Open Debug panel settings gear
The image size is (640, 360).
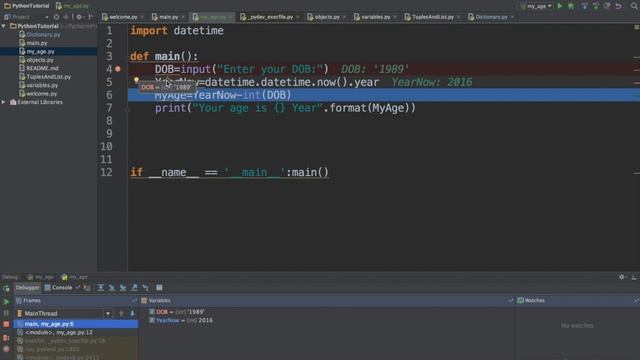622,277
